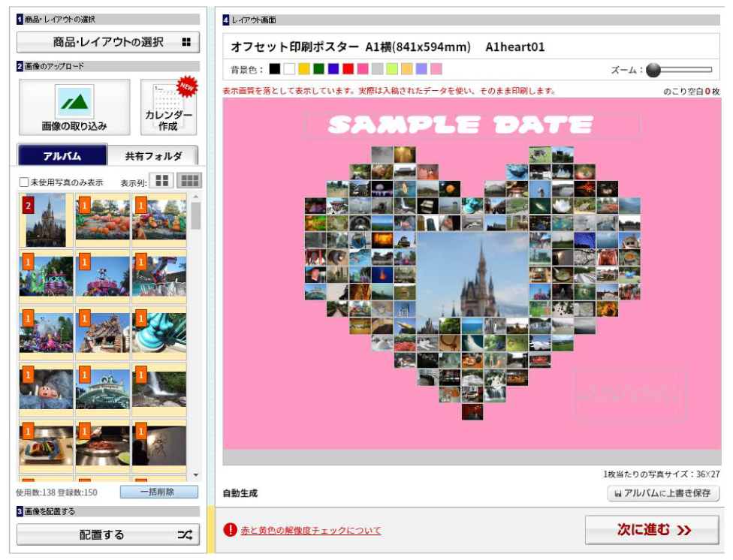
Task: Switch to the アルバム tab
Action: [62, 155]
